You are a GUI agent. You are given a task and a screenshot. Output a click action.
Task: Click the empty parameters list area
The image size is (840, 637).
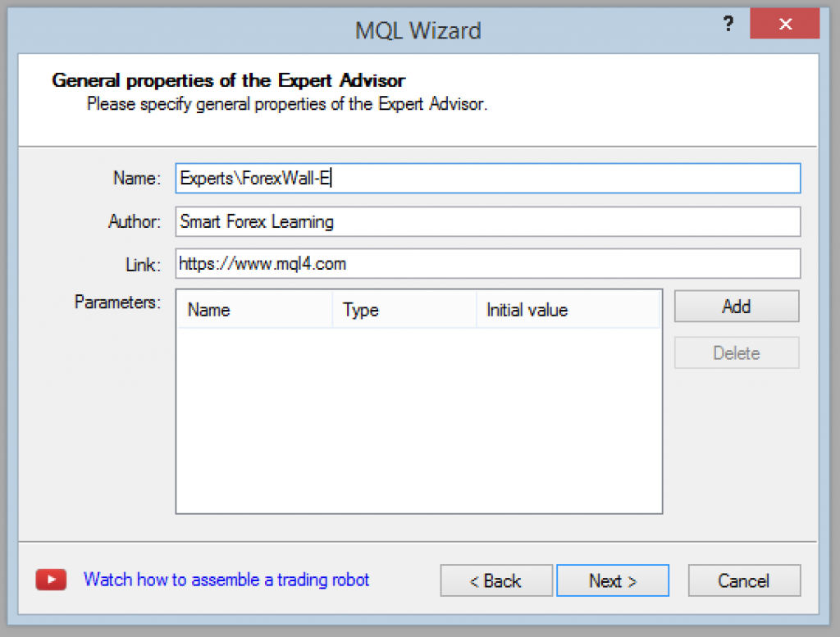[418, 418]
